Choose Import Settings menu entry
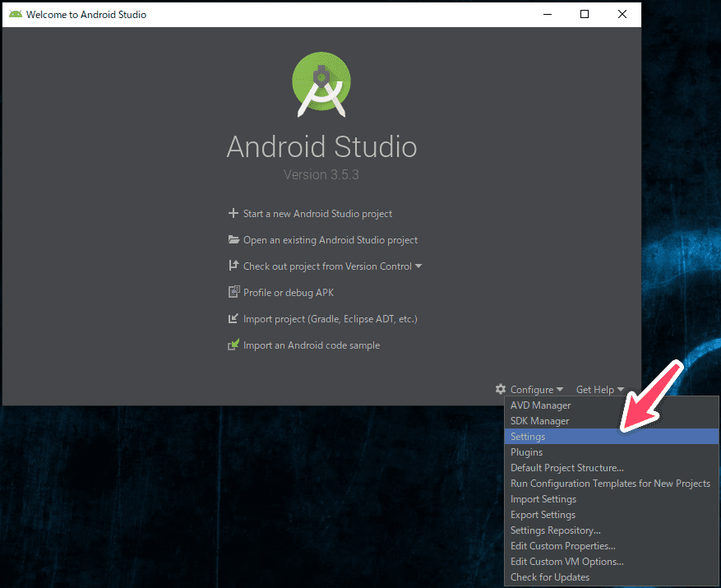 pyautogui.click(x=611, y=499)
